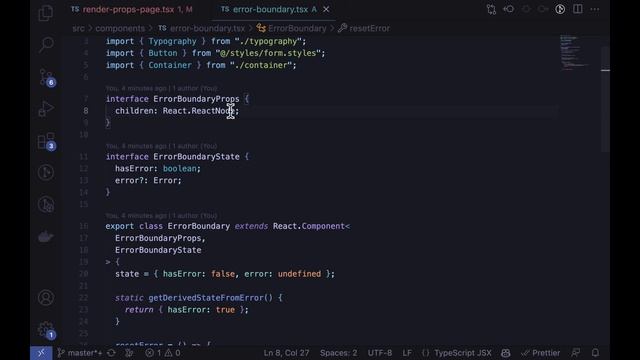Image resolution: width=640 pixels, height=360 pixels.
Task: Click 'error?: Error;' line
Action: 148,180
